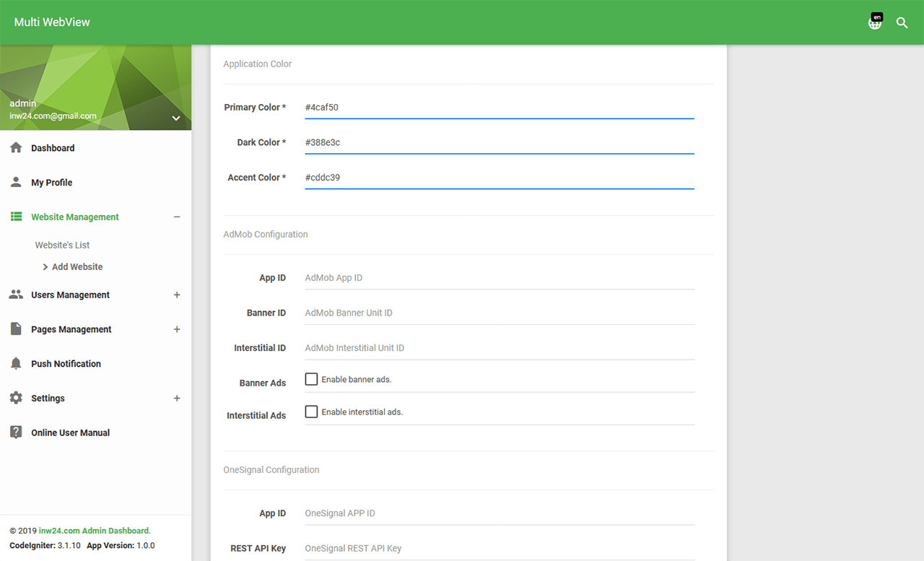Image resolution: width=924 pixels, height=561 pixels.
Task: Click the My Profile person icon
Action: point(16,183)
